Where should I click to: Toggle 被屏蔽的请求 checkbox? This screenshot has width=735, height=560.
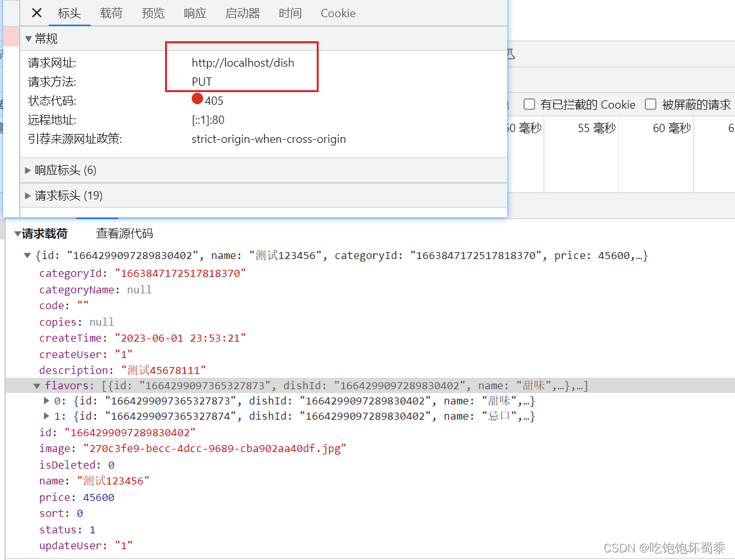pyautogui.click(x=651, y=104)
